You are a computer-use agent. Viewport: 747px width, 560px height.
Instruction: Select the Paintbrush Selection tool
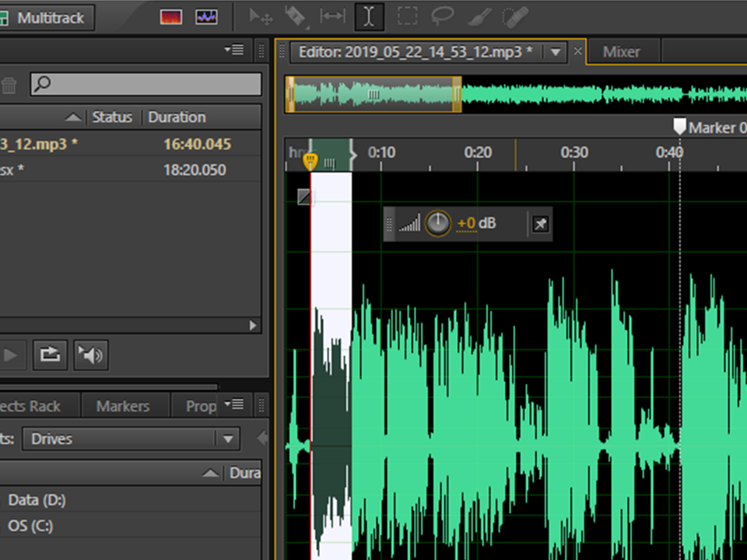pyautogui.click(x=479, y=16)
